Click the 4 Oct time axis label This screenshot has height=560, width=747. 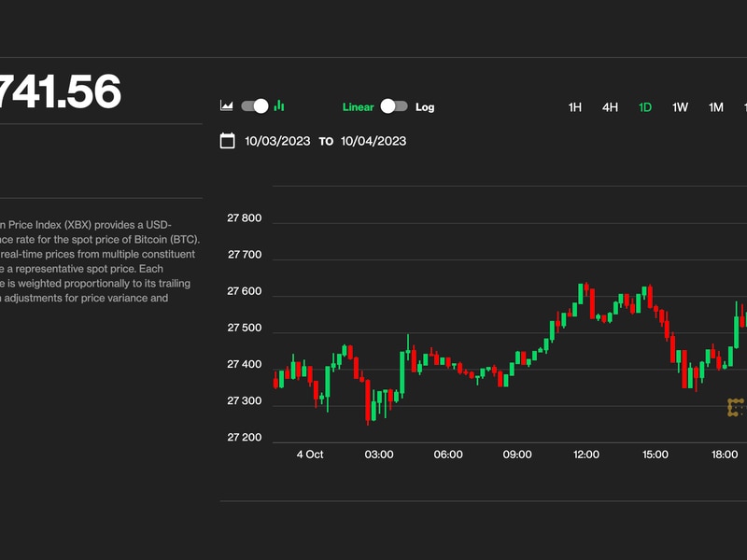pyautogui.click(x=310, y=455)
